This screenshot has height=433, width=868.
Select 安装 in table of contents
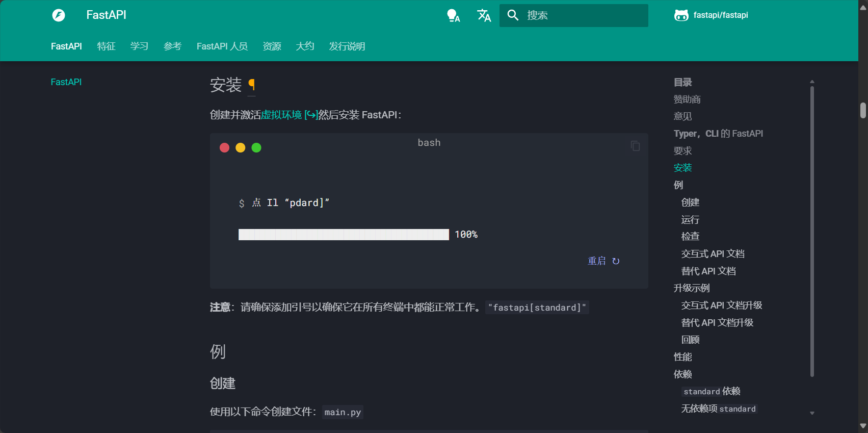pos(682,168)
